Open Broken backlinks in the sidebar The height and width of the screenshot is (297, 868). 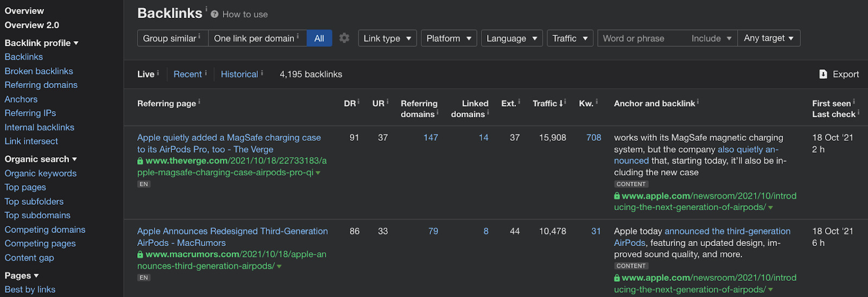point(39,71)
